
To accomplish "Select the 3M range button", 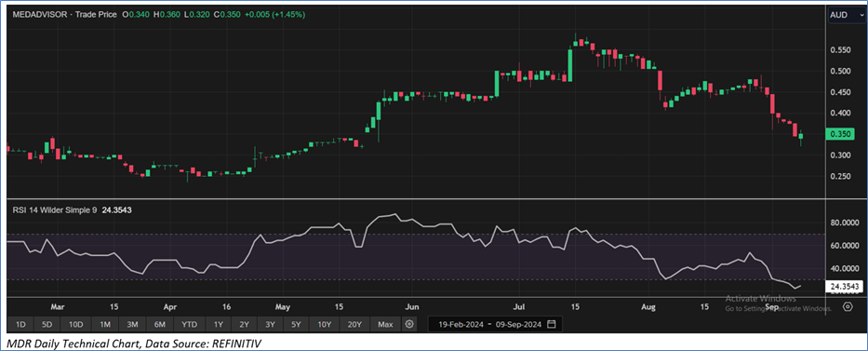I will pos(132,324).
